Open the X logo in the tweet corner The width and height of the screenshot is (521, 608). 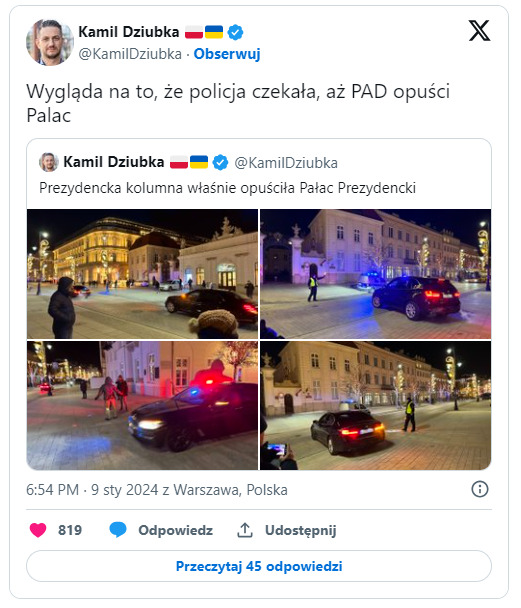pos(480,31)
